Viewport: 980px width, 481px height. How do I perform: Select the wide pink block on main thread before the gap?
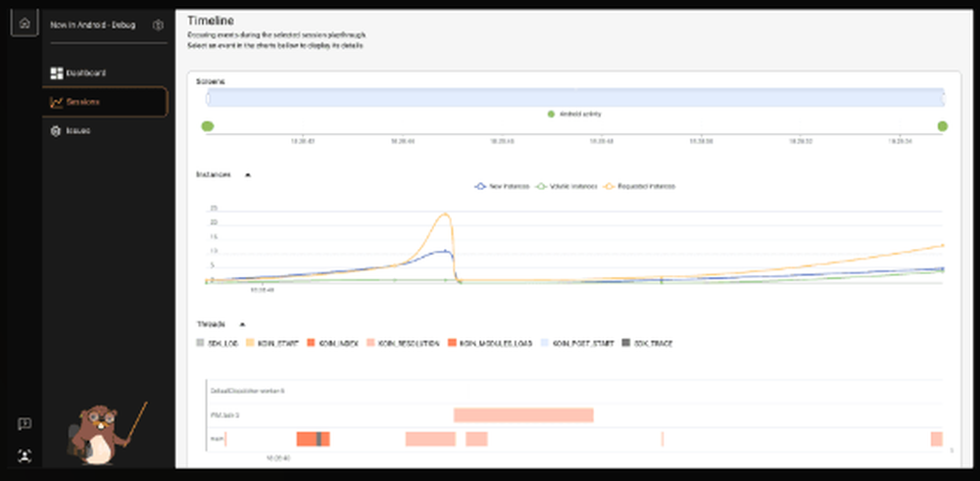point(430,439)
